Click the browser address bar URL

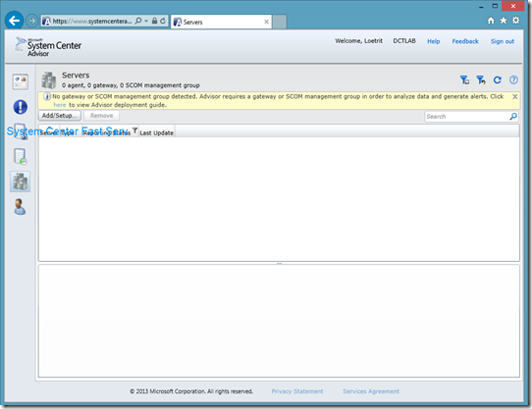pyautogui.click(x=92, y=21)
